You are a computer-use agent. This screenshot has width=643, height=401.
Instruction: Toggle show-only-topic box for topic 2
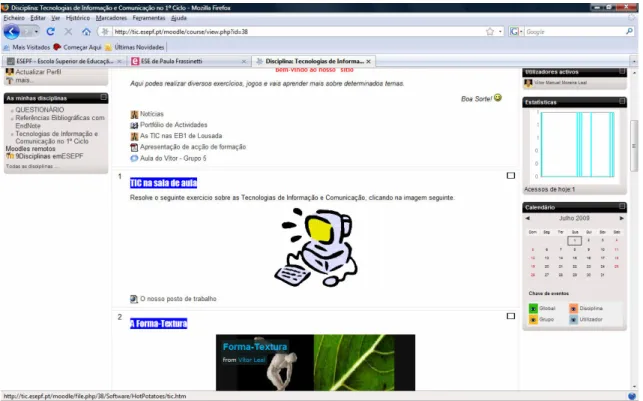[x=511, y=316]
